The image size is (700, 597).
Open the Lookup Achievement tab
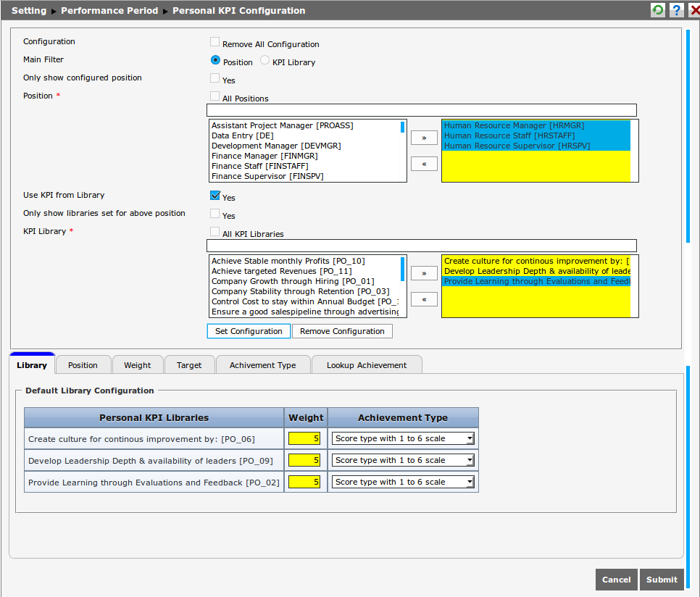pyautogui.click(x=366, y=365)
